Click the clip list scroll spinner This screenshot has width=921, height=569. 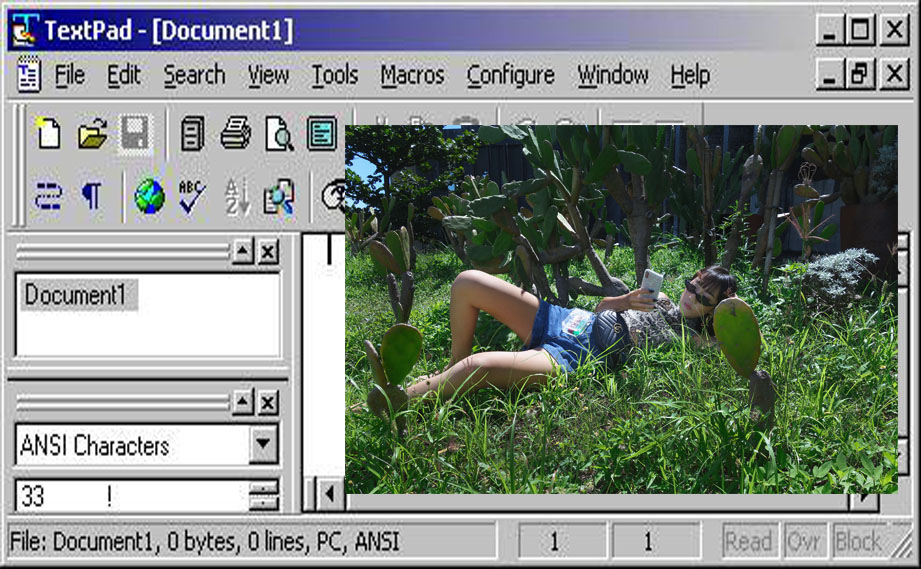[263, 496]
